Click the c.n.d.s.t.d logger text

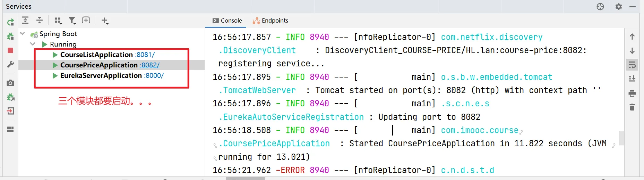tap(467, 170)
